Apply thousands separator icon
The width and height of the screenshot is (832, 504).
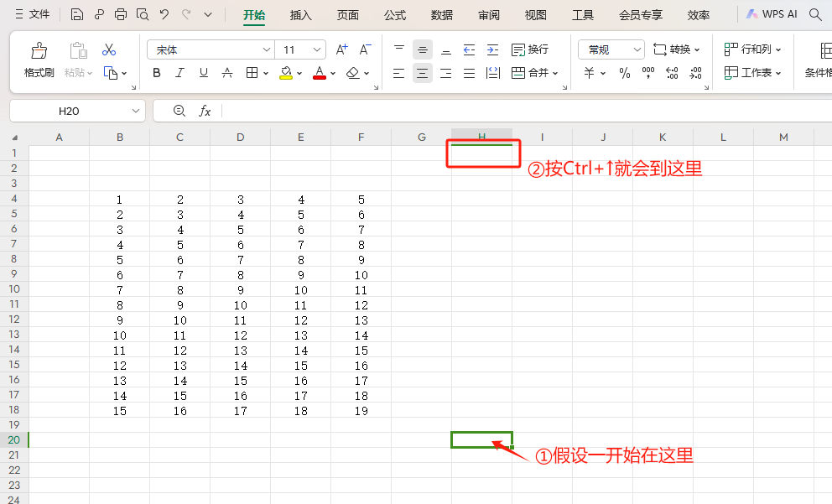pos(647,73)
